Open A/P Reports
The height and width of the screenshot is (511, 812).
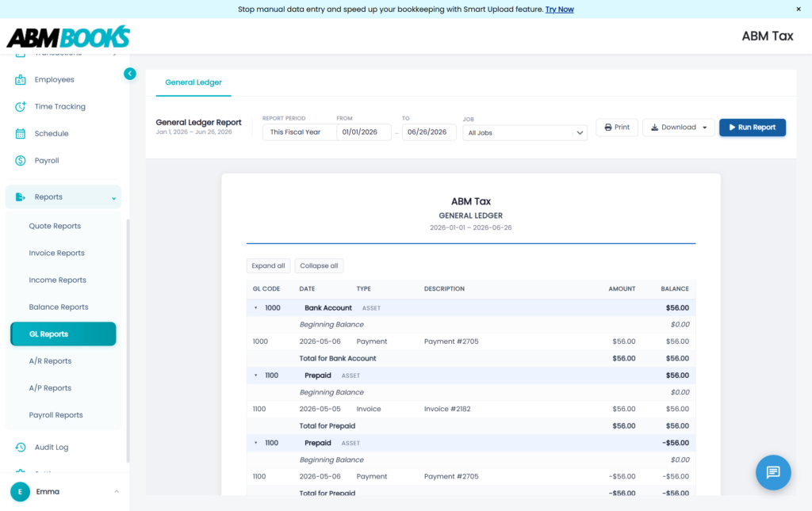coord(50,388)
